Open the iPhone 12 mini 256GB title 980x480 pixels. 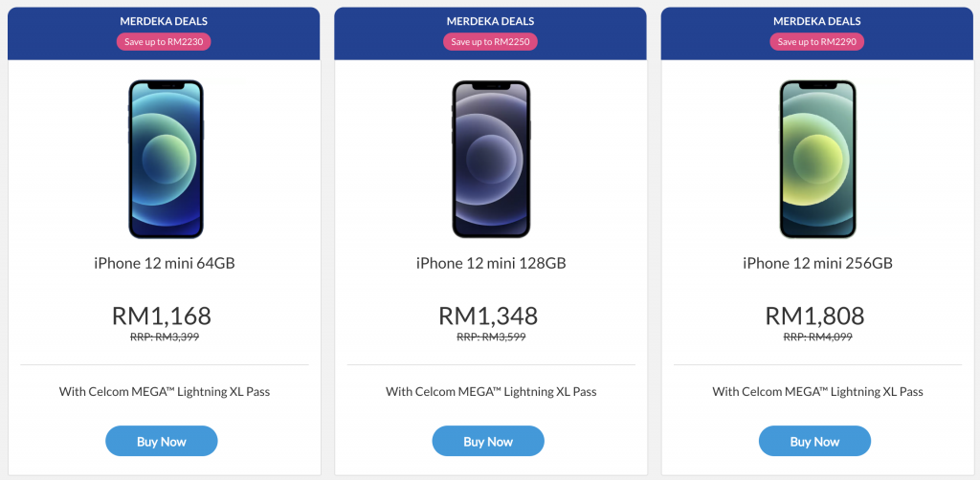pos(817,263)
